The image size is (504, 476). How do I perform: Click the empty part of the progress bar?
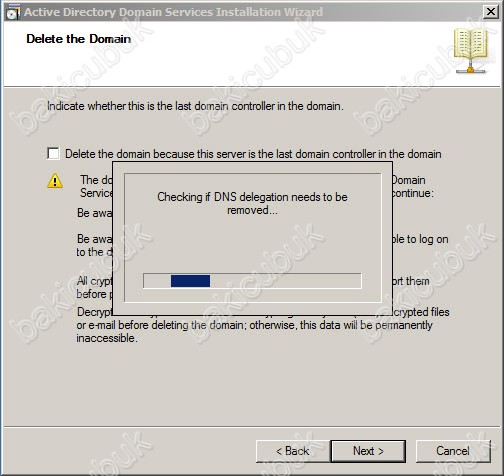click(x=285, y=281)
